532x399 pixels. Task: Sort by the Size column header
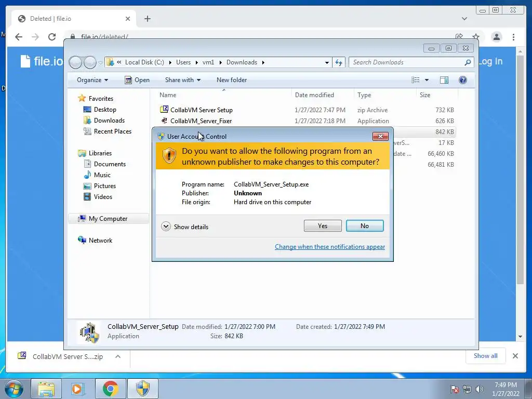pos(437,95)
